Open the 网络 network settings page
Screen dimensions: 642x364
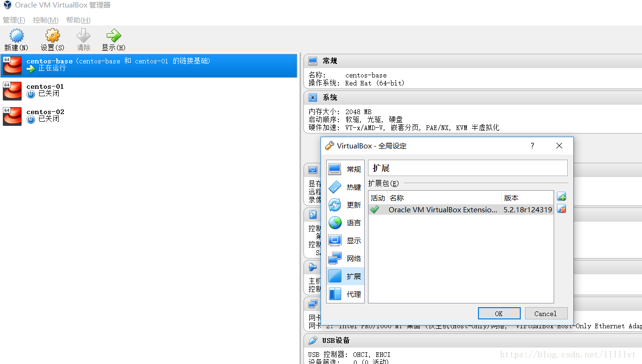pyautogui.click(x=345, y=258)
